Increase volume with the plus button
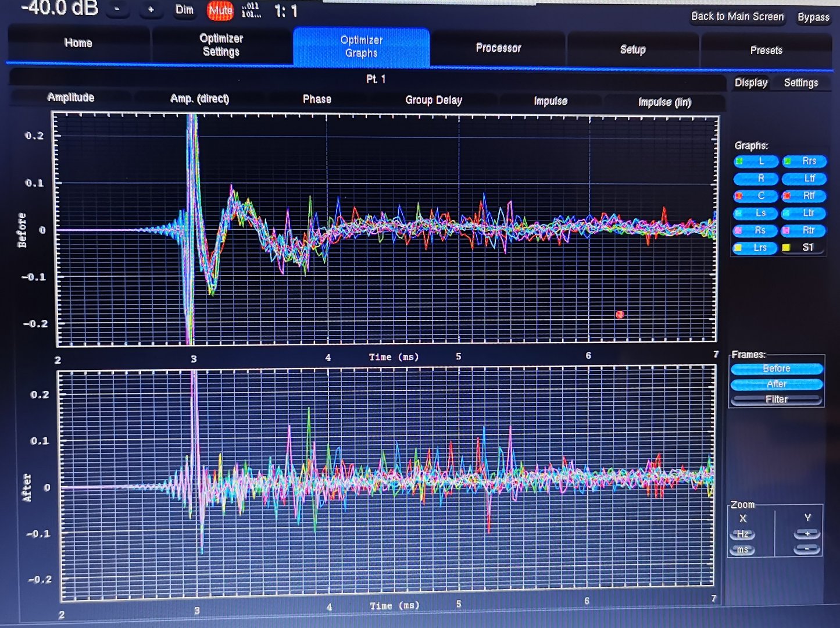840x628 pixels. coord(151,9)
